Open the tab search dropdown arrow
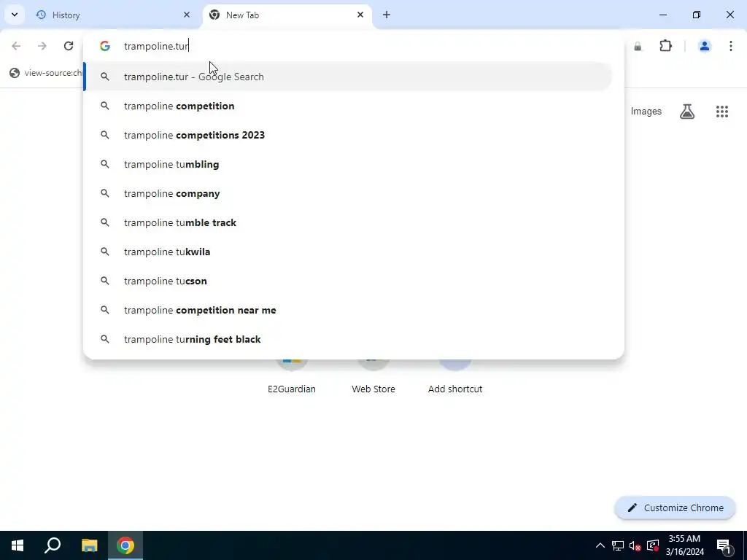The height and width of the screenshot is (560, 747). point(15,15)
